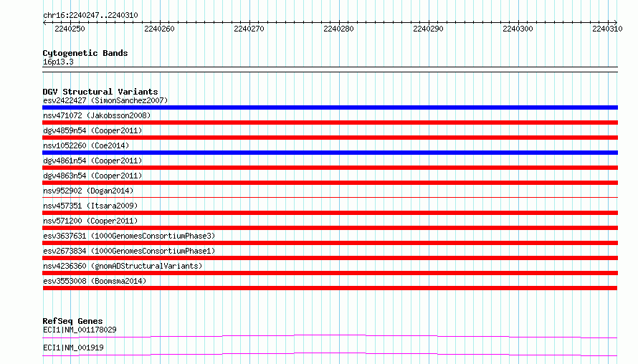
Task: Open variant esv3637631 (1000GenomesConsortiumPhase3) label
Action: (x=129, y=236)
